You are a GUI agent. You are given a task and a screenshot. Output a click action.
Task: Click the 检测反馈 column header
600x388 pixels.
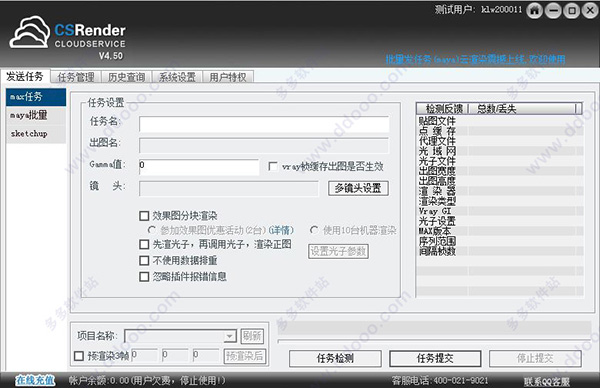point(443,109)
